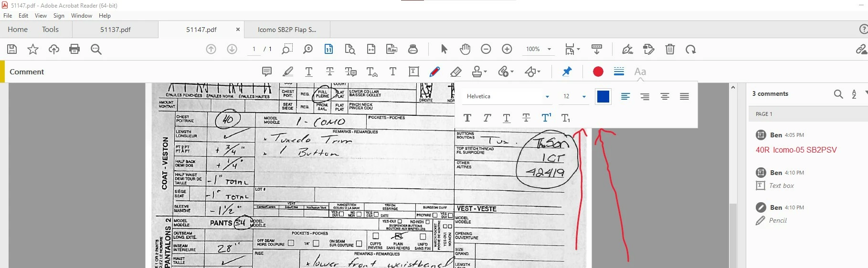Open the Window menu
The width and height of the screenshot is (868, 268).
pyautogui.click(x=82, y=16)
